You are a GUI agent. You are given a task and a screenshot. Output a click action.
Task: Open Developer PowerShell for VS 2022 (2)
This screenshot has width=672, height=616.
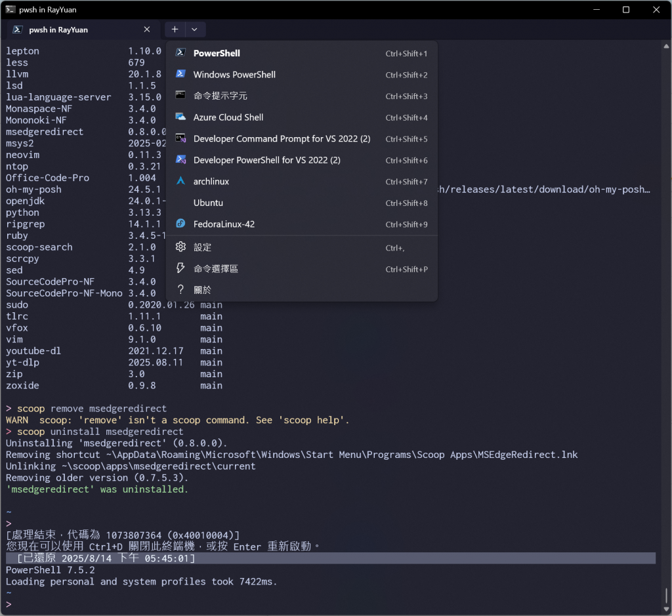pyautogui.click(x=302, y=160)
